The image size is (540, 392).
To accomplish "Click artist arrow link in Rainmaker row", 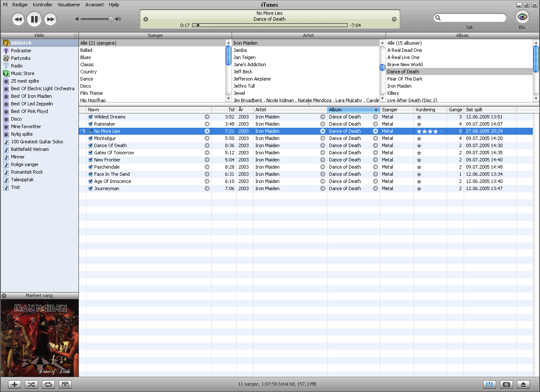I will tap(323, 124).
